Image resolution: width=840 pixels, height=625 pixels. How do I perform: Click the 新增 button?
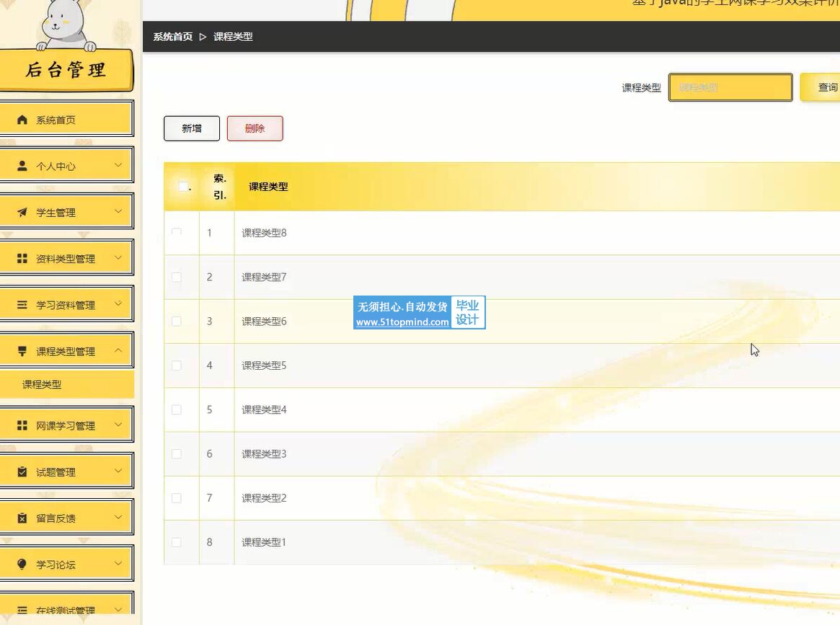[x=192, y=128]
